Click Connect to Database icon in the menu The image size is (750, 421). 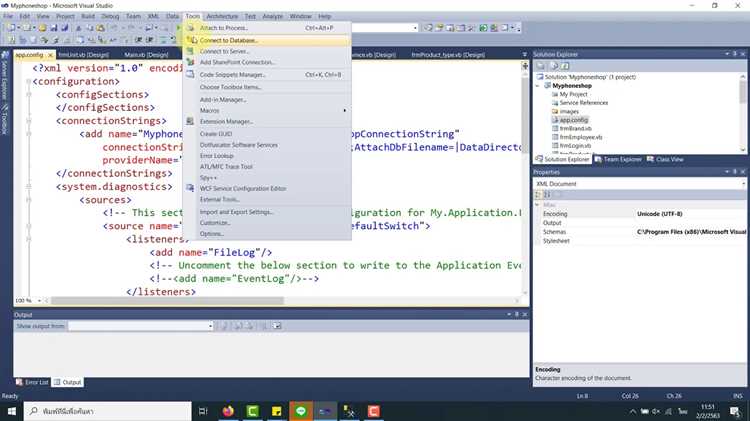(191, 41)
